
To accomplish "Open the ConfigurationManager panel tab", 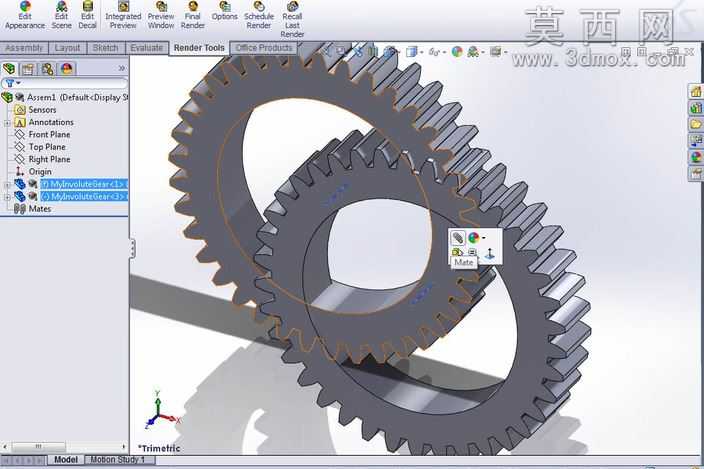I will point(47,69).
